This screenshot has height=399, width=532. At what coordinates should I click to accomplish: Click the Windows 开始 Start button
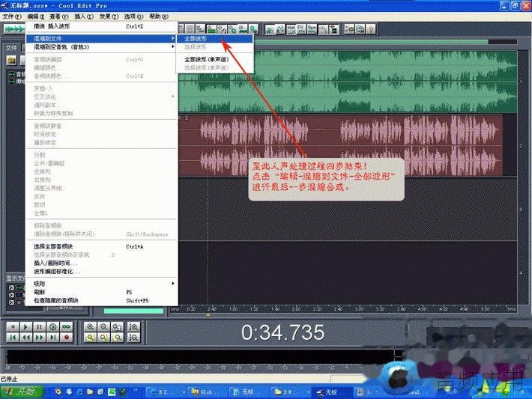pyautogui.click(x=21, y=392)
